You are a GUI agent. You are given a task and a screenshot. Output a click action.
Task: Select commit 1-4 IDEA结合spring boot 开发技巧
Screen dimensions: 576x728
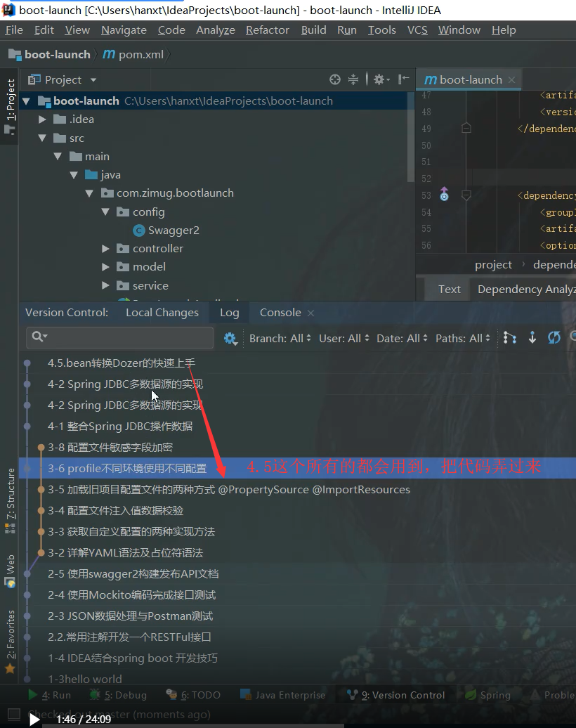(x=133, y=658)
